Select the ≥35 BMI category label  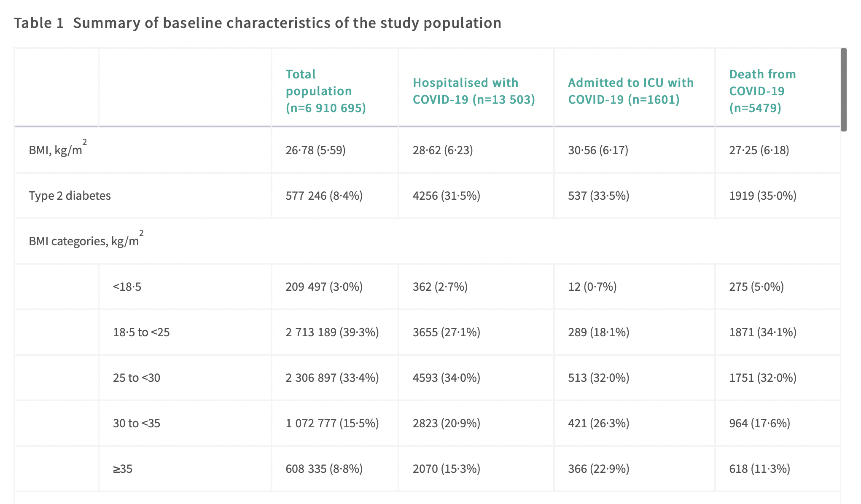pyautogui.click(x=123, y=469)
